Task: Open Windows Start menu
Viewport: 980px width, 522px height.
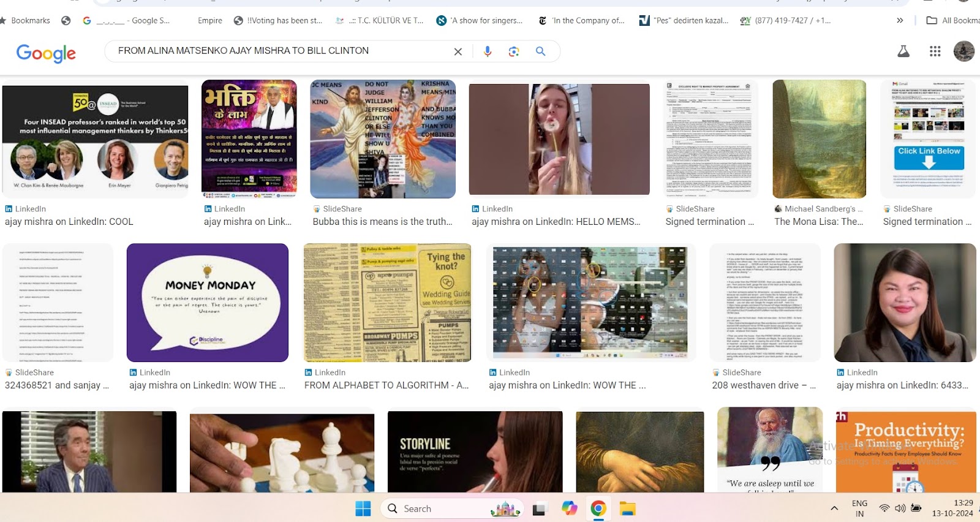Action: 363,509
